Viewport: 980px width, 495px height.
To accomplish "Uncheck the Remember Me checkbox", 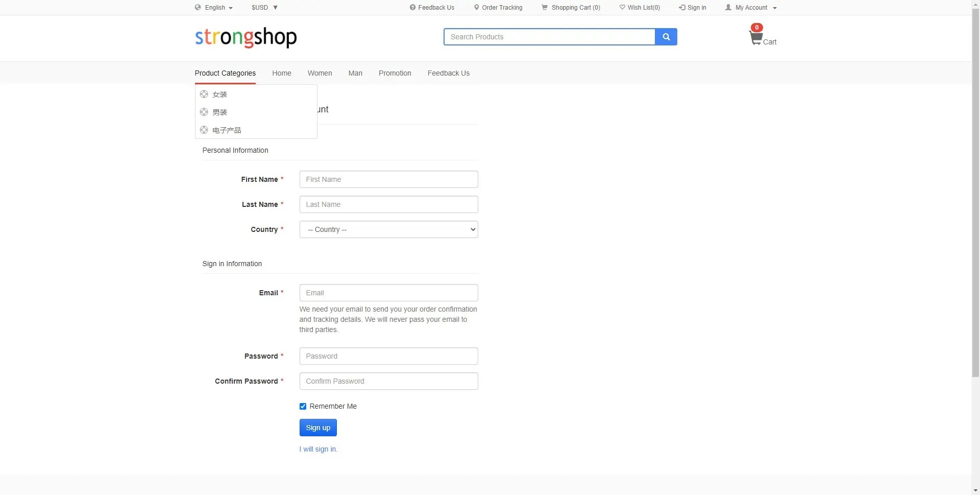I will 303,406.
